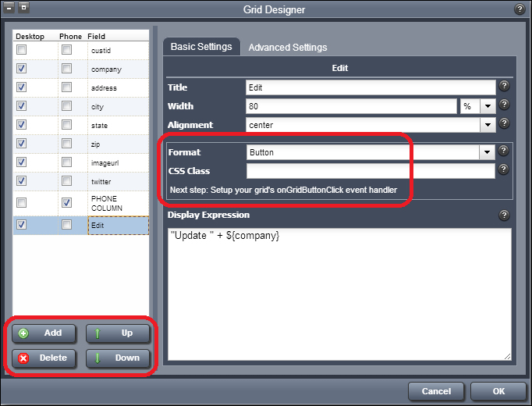532x406 pixels.
Task: Enable Desktop checkbox for custid
Action: pyautogui.click(x=22, y=50)
